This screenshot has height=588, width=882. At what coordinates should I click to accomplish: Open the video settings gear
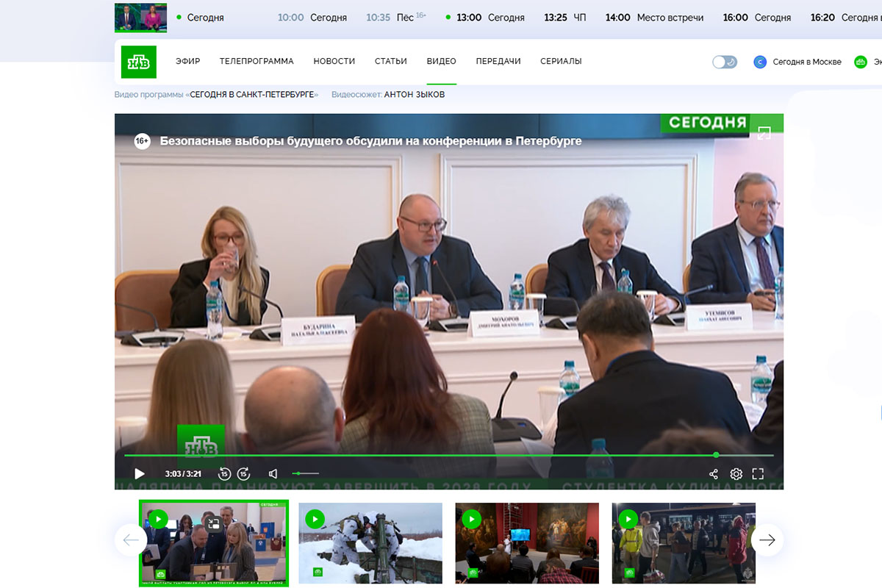[736, 474]
